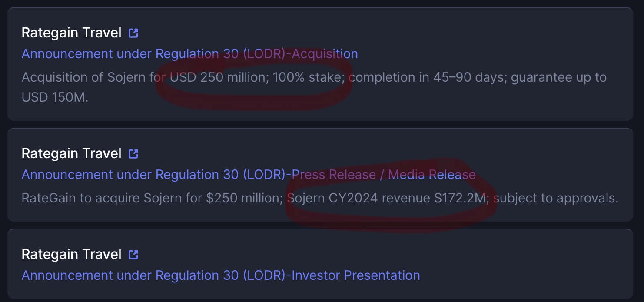Viewport: 644px width, 302px height.
Task: Open external link icon beside Press Release announcement
Action: coord(133,153)
